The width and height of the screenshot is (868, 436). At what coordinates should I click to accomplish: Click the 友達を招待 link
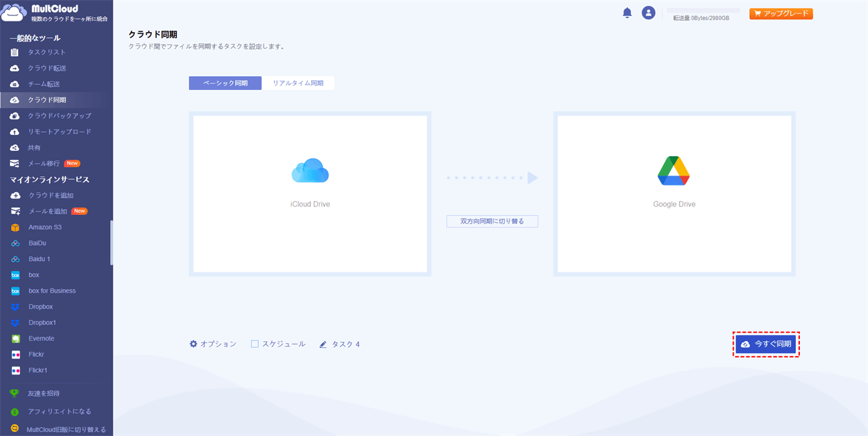[43, 393]
